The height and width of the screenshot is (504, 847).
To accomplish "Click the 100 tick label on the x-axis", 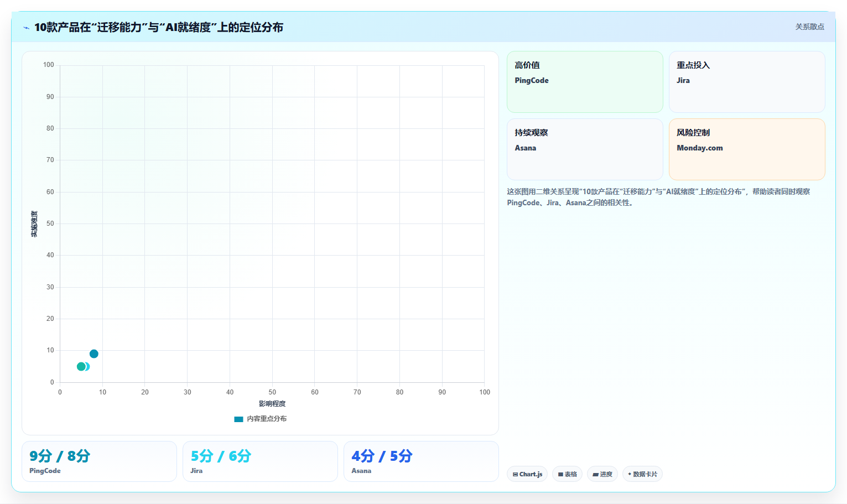I will click(x=485, y=392).
